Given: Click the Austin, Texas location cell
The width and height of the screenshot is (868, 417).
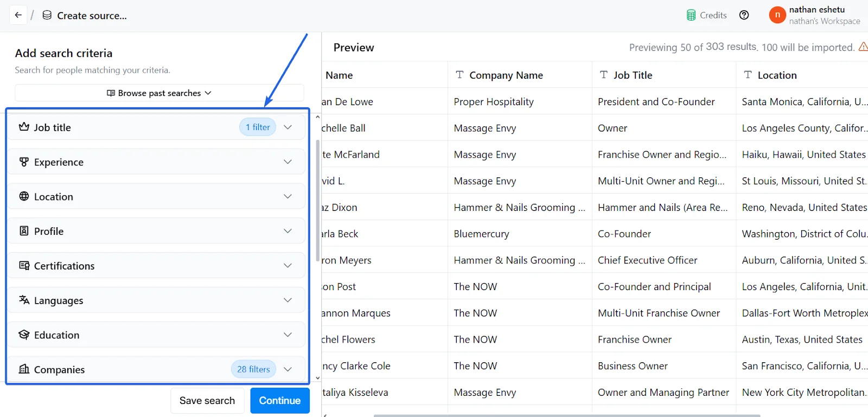Looking at the screenshot, I should (802, 339).
